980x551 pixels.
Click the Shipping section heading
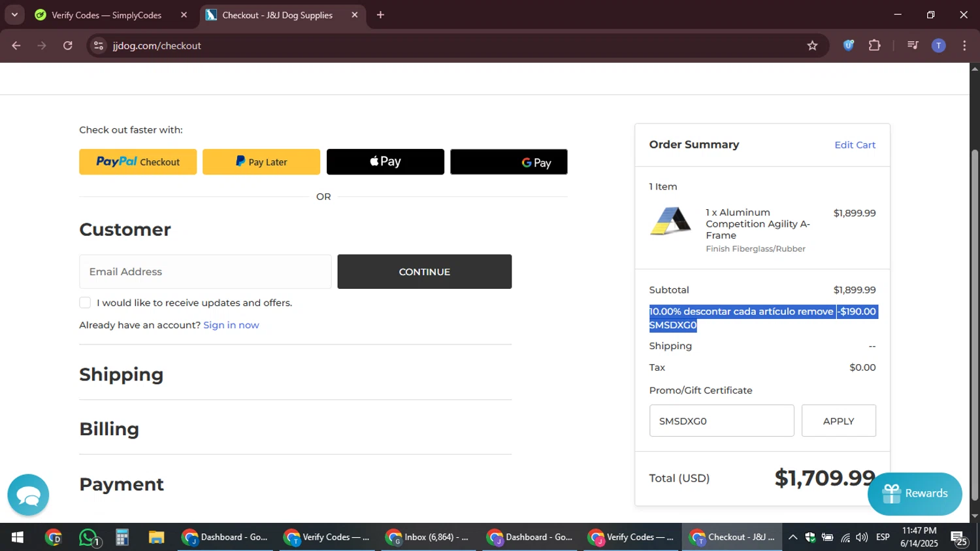point(122,375)
